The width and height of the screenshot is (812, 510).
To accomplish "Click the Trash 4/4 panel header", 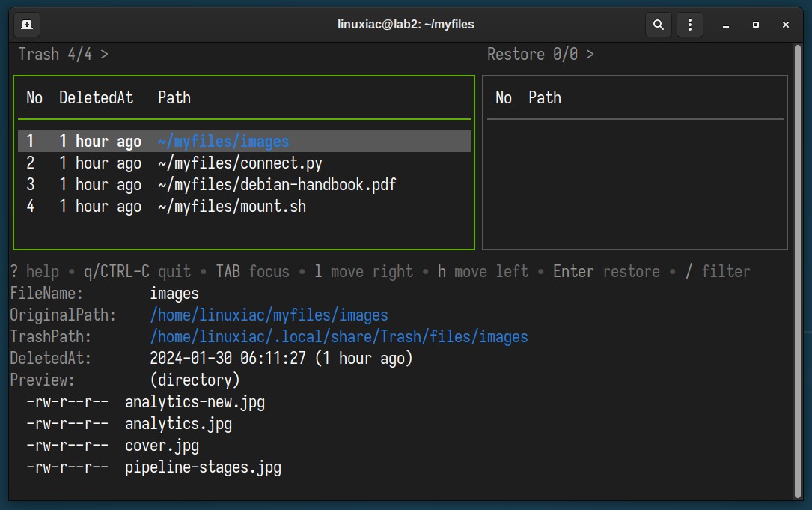I will click(64, 54).
